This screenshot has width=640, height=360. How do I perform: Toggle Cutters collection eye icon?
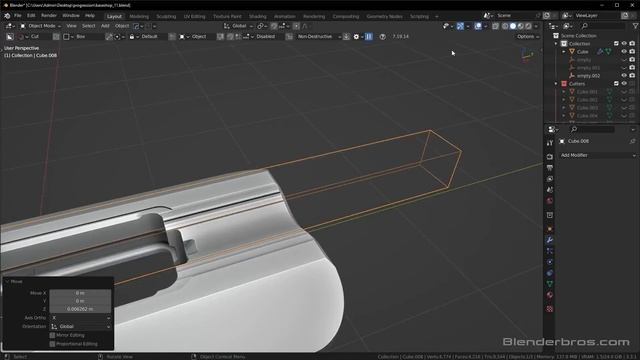pyautogui.click(x=624, y=84)
